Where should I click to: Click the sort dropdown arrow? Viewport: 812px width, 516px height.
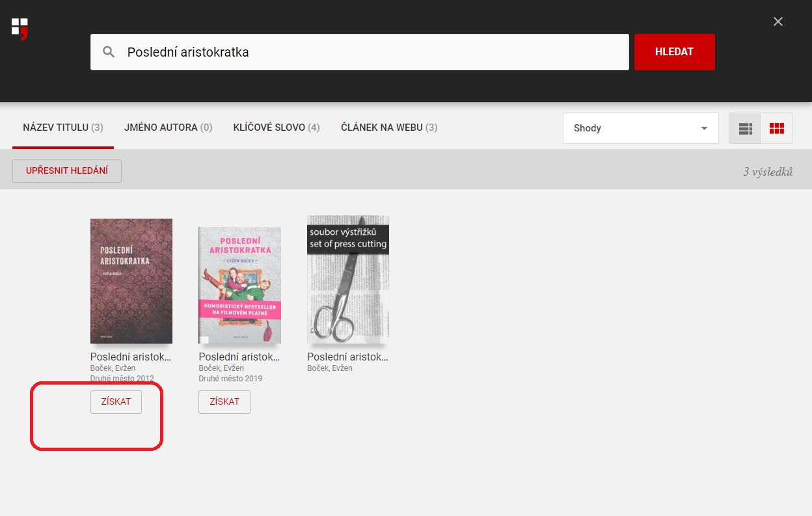[703, 128]
